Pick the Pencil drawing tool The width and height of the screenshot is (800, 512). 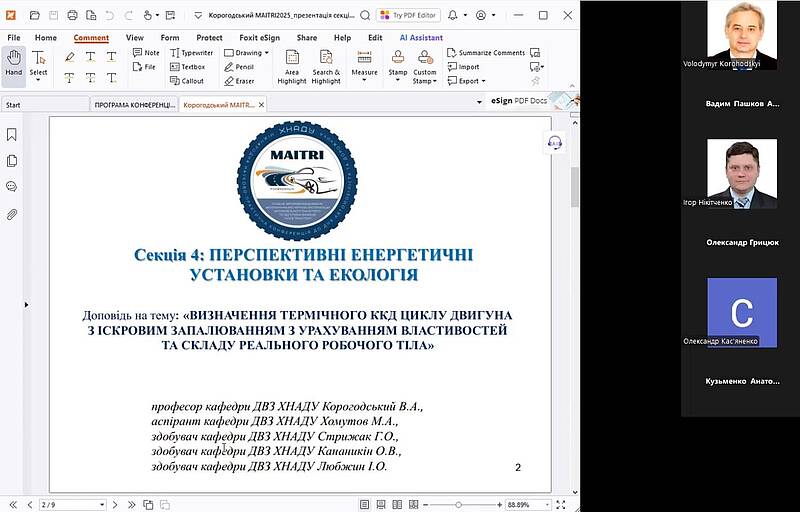click(x=240, y=66)
